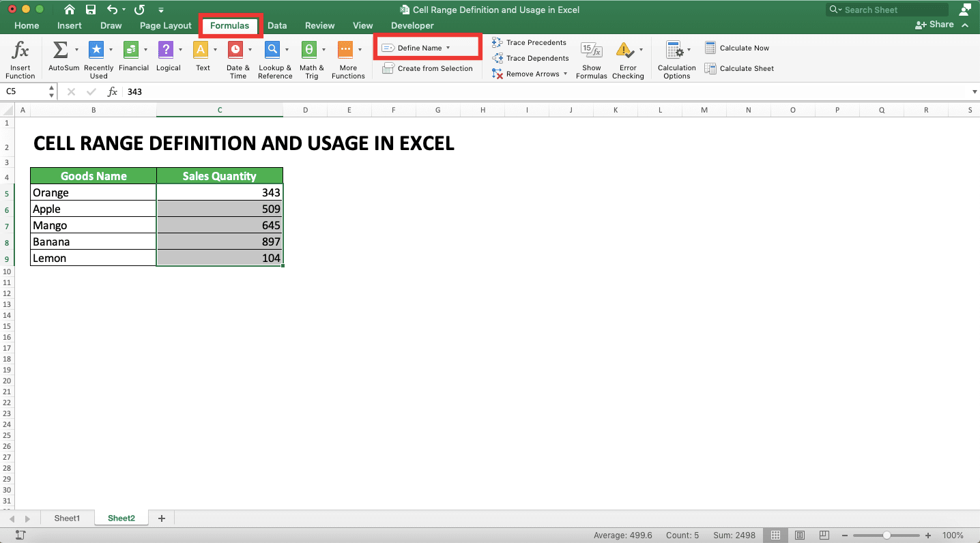Screen dimensions: 980x543
Task: Click the Error Checking icon
Action: [x=625, y=50]
